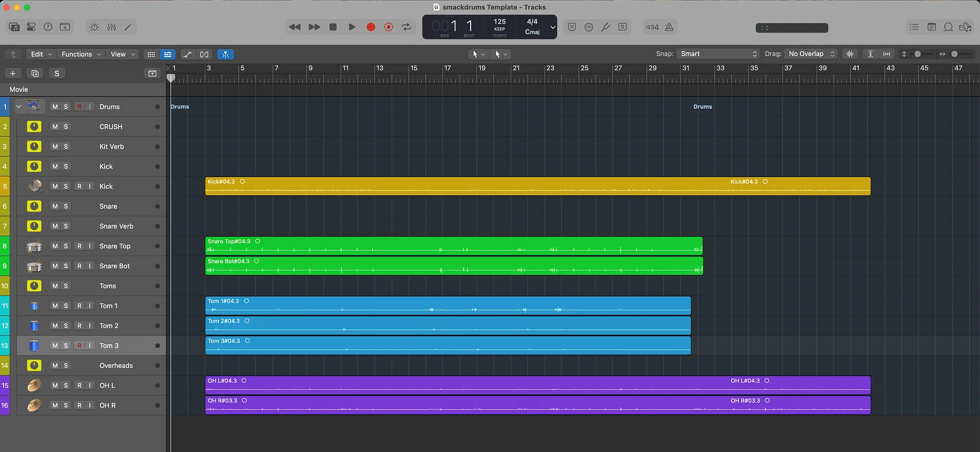Viewport: 980px width, 452px height.
Task: Open the Edit menu in tracks area
Action: click(x=41, y=54)
